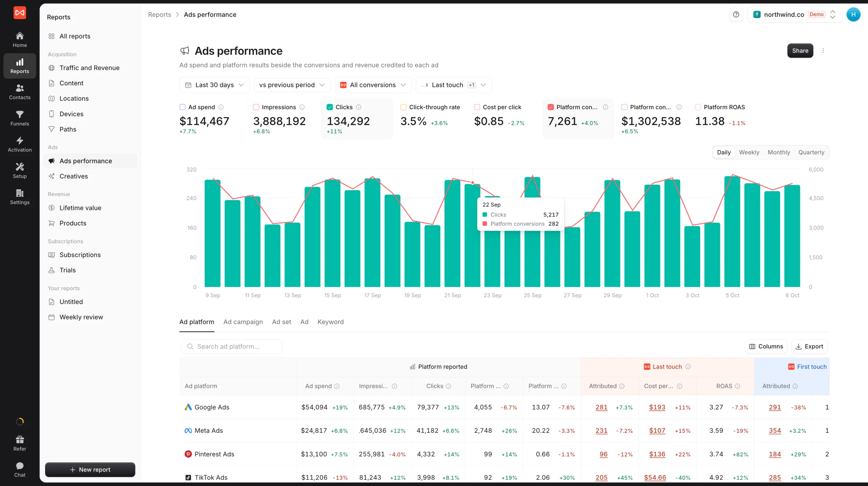Screen dimensions: 868x486
Task: Enable the Platform ROAS checkbox
Action: click(698, 107)
